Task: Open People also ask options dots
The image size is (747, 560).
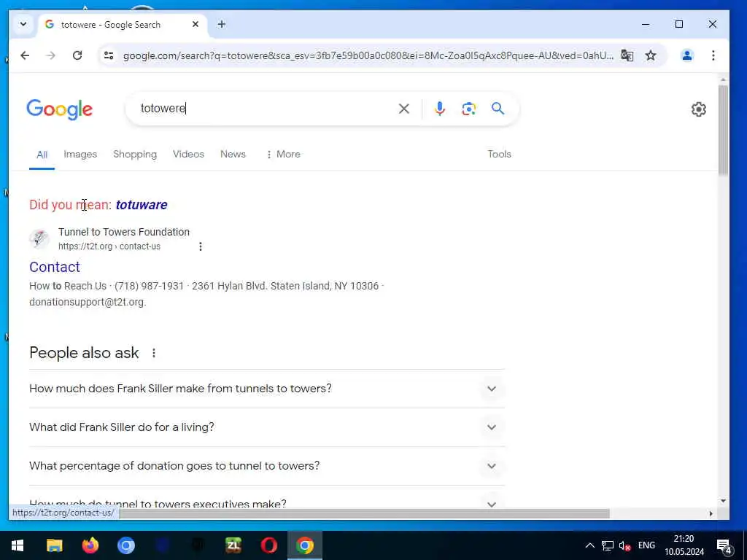Action: coord(154,353)
